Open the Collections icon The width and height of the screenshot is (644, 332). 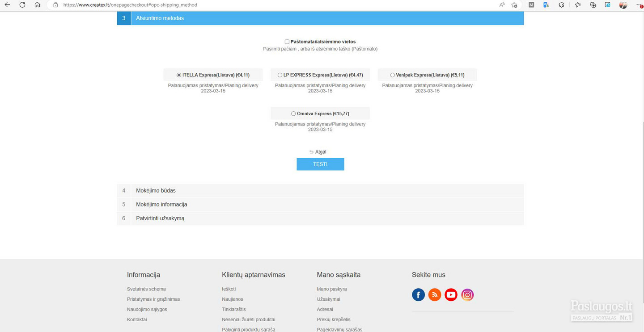coord(593,5)
